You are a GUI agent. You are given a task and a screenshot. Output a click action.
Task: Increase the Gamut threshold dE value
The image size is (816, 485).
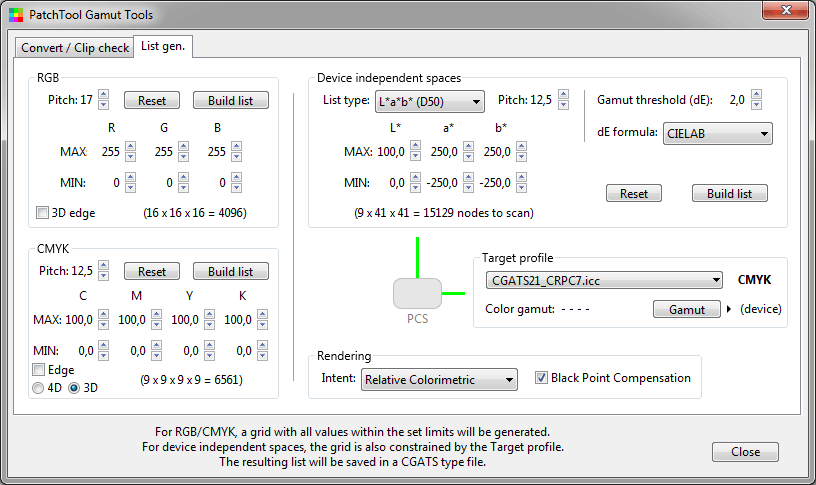[x=756, y=95]
